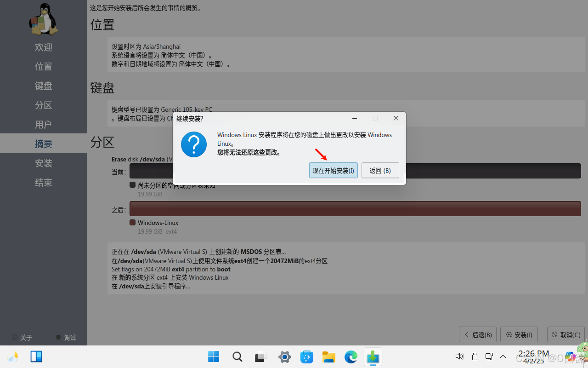Click the 设置时区为 Asia/Shanghai text
Screen dimensions: 588x368
click(146, 46)
